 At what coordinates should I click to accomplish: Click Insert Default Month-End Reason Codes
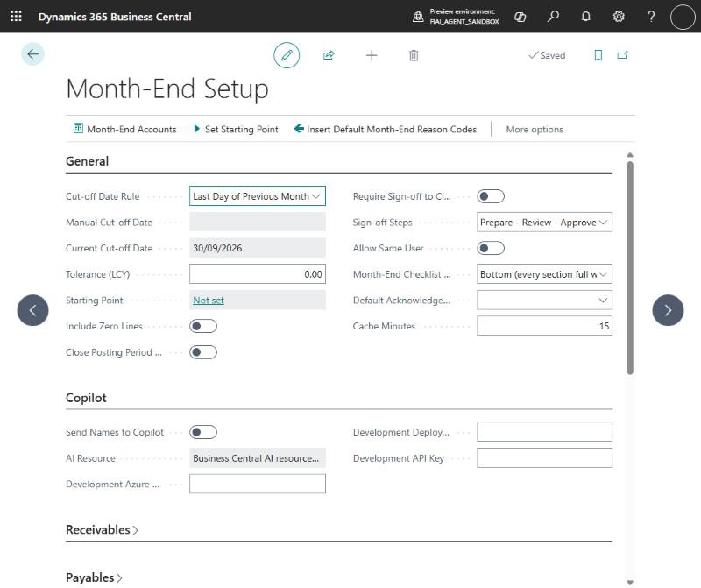(386, 129)
